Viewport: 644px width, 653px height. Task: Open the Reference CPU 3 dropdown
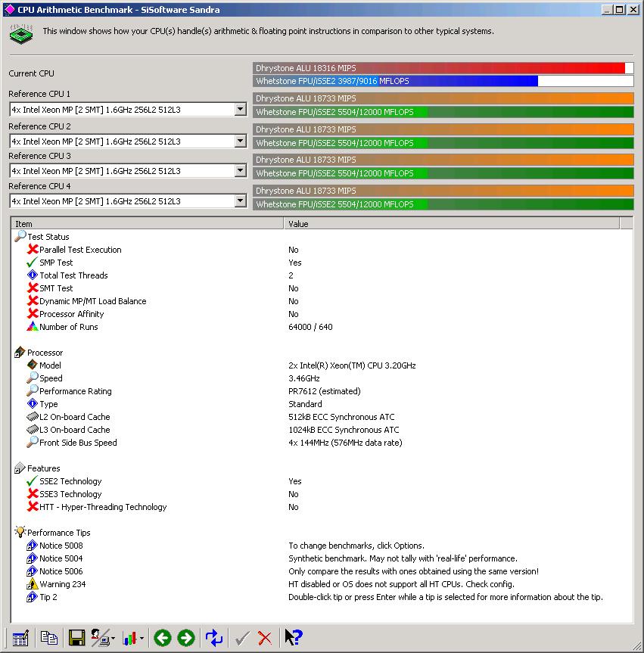click(241, 171)
